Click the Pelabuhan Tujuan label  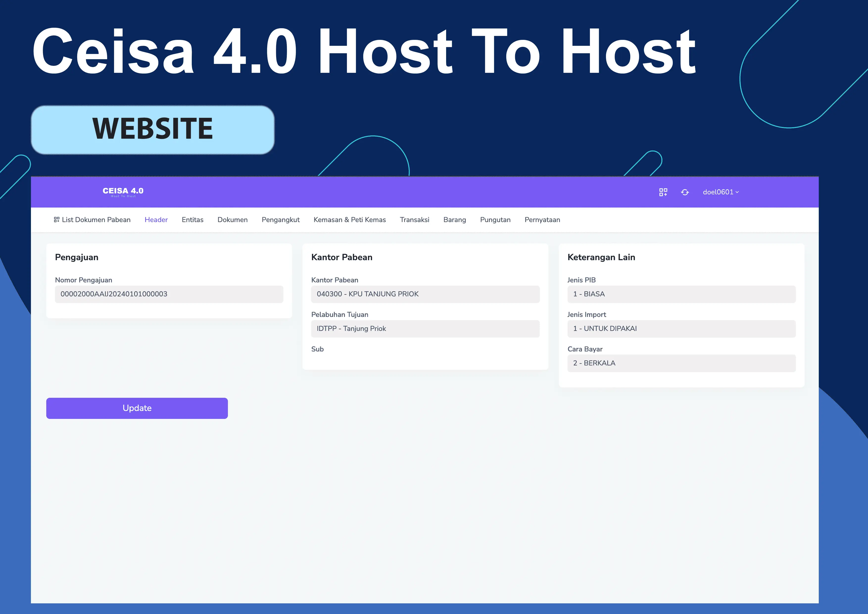point(339,314)
